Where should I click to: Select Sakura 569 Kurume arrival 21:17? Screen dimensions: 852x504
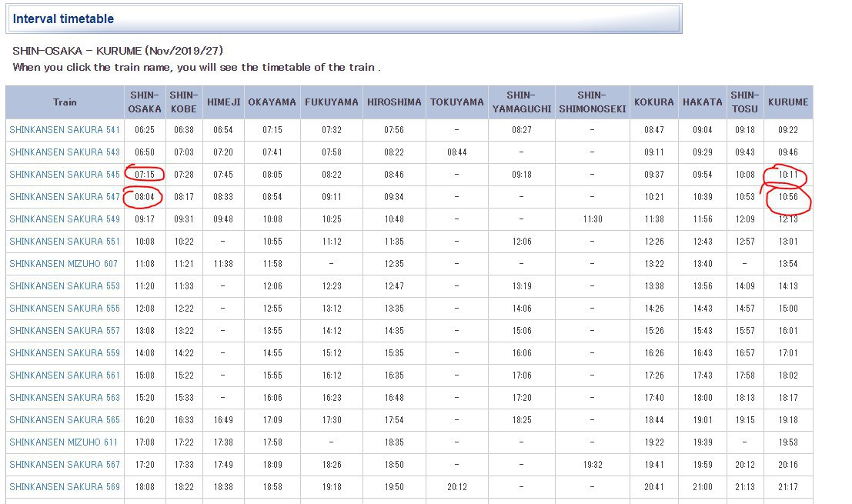(788, 486)
